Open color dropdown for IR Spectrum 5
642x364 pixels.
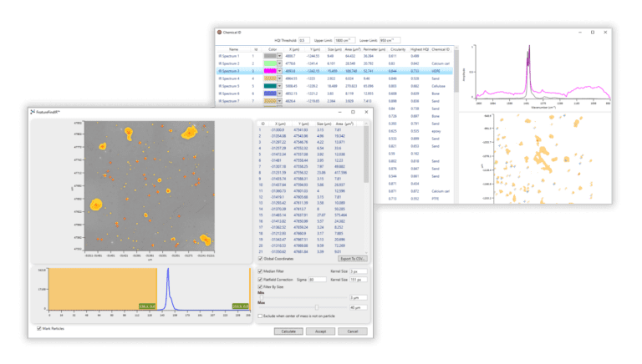(280, 86)
